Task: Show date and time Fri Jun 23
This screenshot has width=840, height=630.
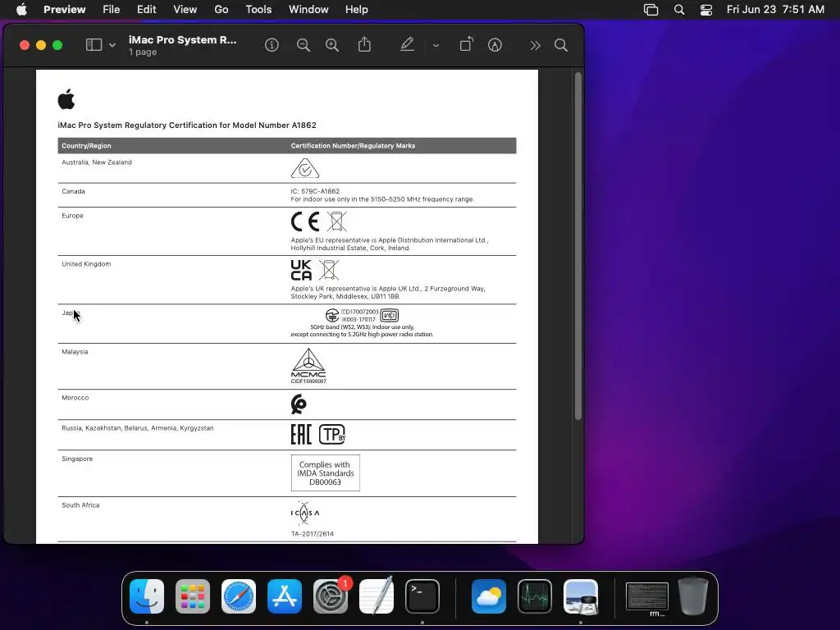Action: pos(775,9)
